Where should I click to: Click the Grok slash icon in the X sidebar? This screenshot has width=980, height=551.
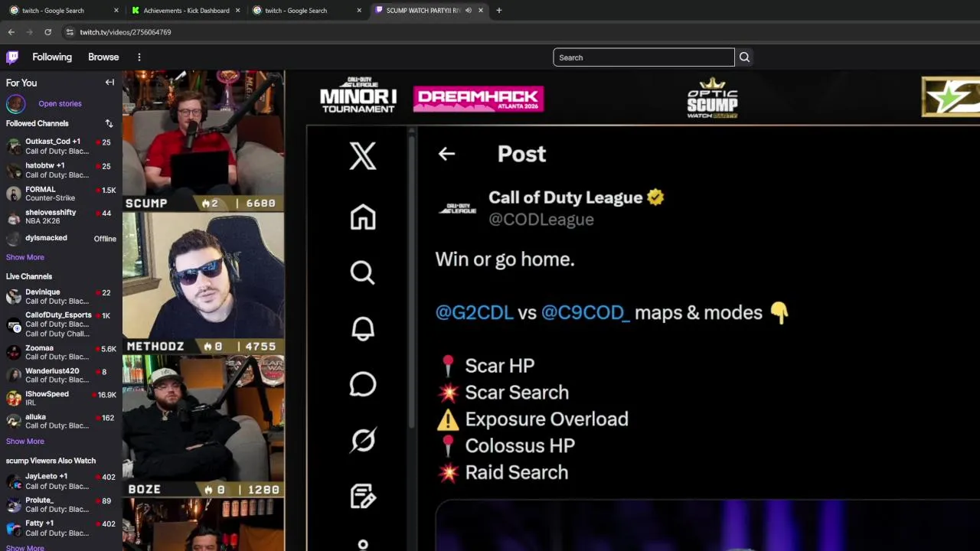click(x=363, y=440)
